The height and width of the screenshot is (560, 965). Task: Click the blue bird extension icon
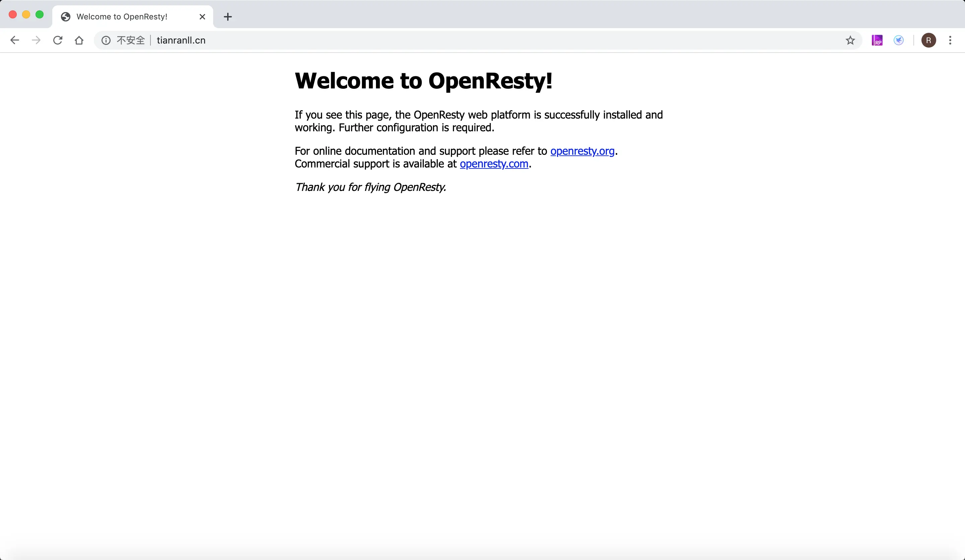(898, 40)
